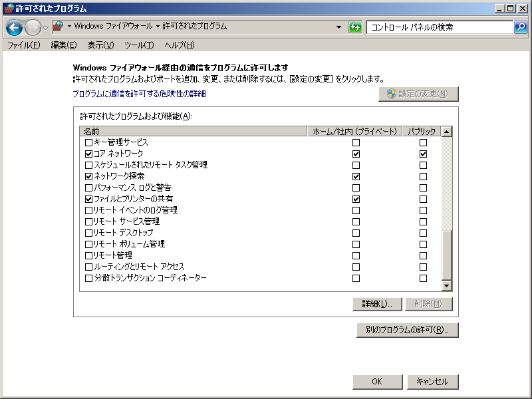Click the 詳細(L)... button
This screenshot has height=399, width=532.
[x=377, y=304]
